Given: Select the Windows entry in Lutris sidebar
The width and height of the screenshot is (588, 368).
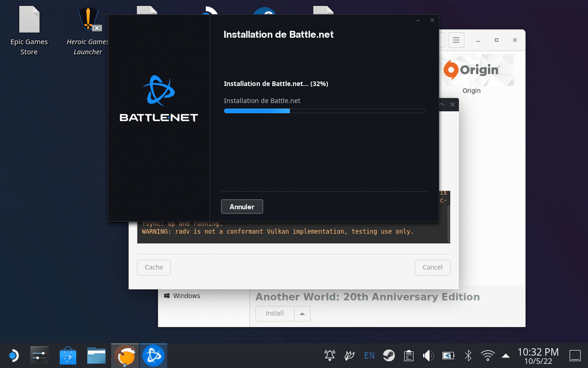Looking at the screenshot, I should pos(182,296).
